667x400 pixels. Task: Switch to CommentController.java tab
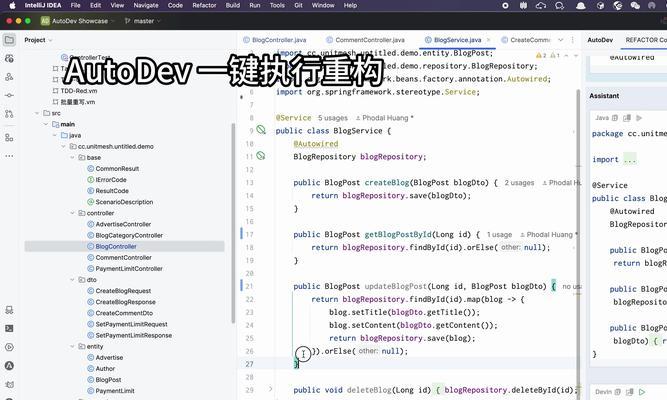pyautogui.click(x=366, y=40)
